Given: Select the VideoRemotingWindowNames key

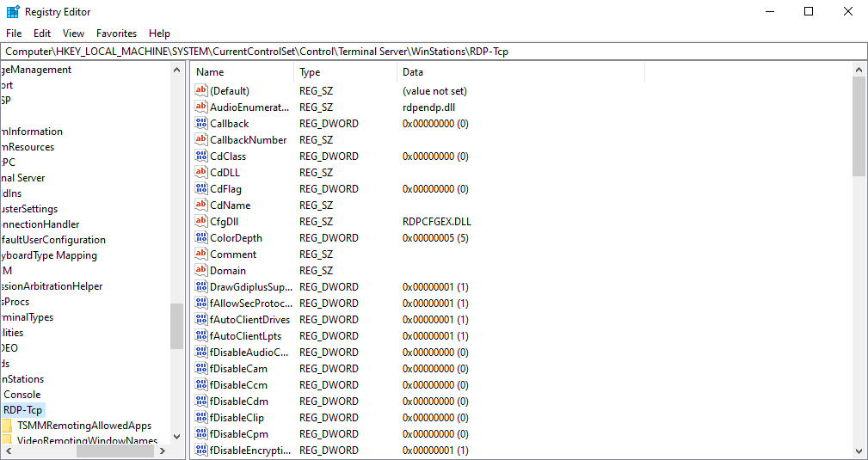Looking at the screenshot, I should tap(88, 441).
